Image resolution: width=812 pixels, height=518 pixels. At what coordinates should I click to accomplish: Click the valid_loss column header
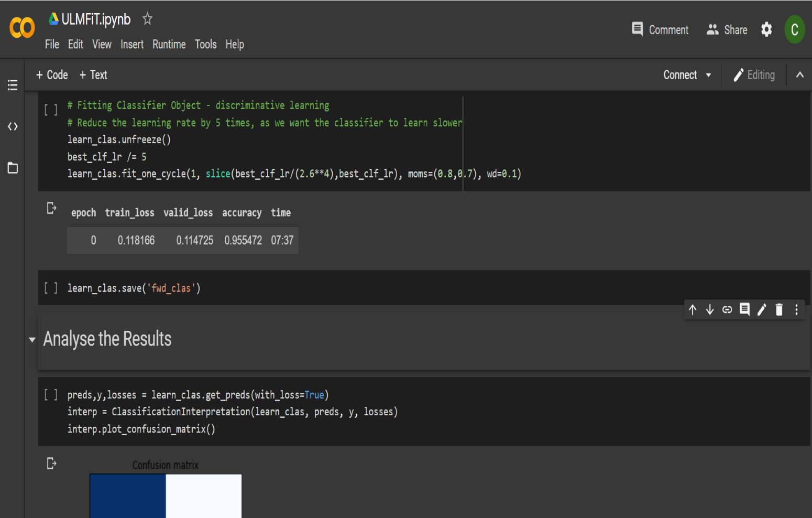[188, 212]
